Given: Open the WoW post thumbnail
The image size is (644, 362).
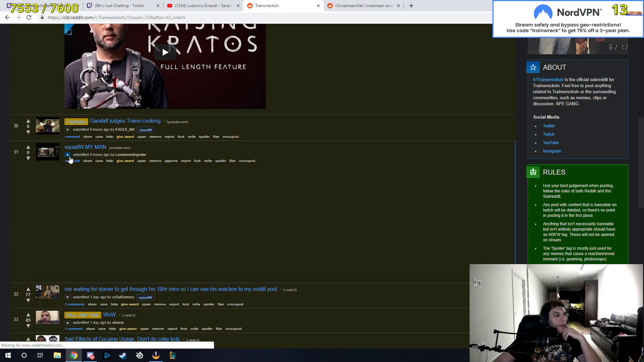Looking at the screenshot, I should click(47, 317).
